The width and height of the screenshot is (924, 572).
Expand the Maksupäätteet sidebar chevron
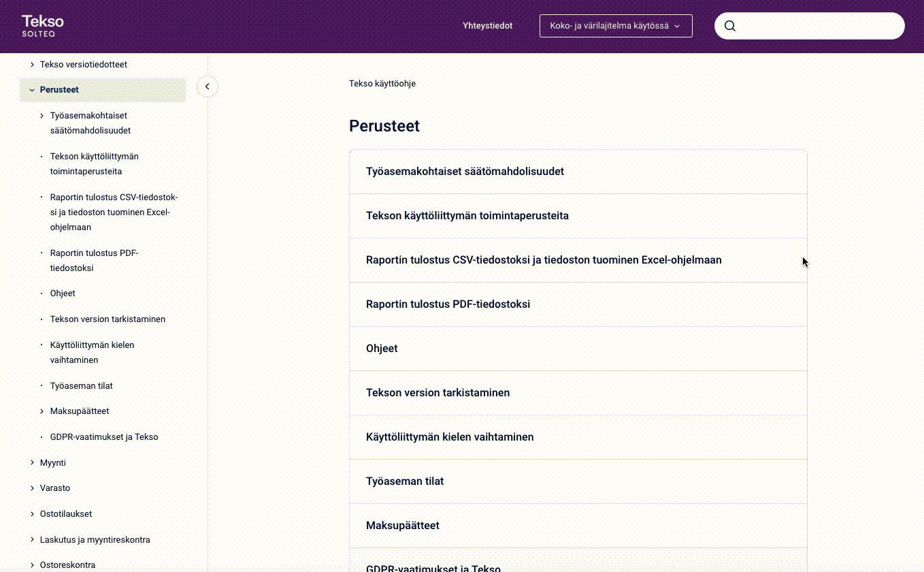point(42,411)
